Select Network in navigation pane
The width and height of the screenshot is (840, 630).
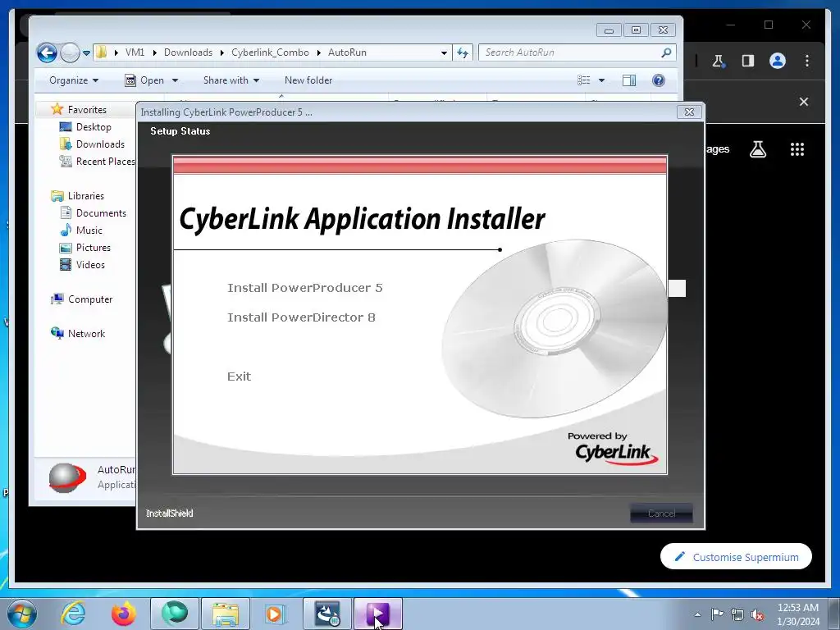(86, 334)
